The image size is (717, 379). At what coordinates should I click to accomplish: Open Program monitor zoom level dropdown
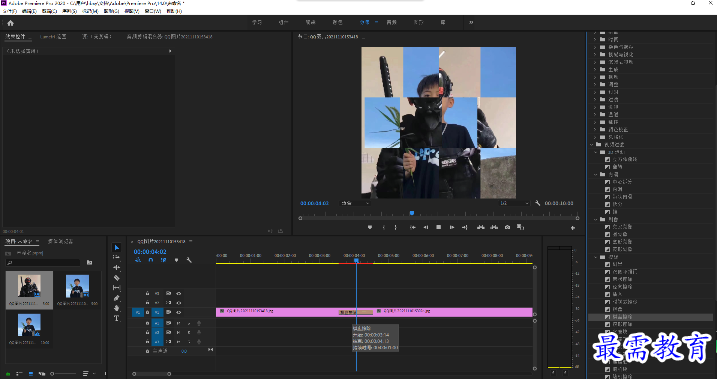click(x=355, y=203)
